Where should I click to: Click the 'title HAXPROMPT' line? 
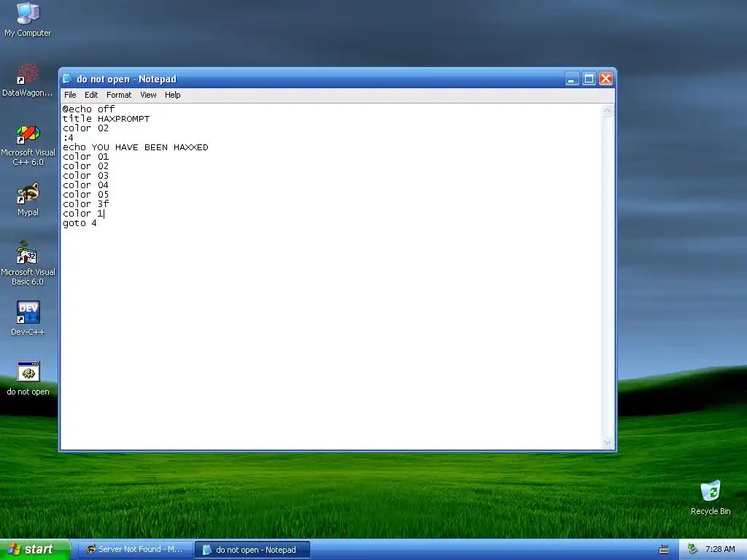(106, 119)
